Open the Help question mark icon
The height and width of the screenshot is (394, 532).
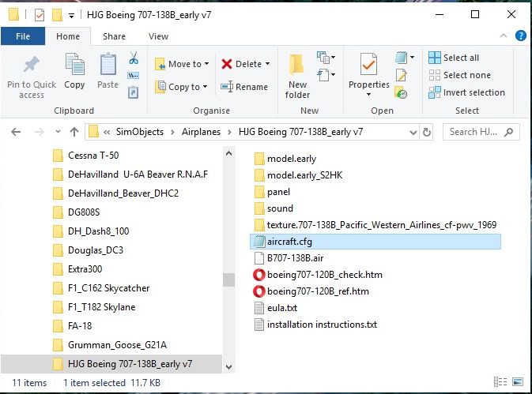(520, 36)
